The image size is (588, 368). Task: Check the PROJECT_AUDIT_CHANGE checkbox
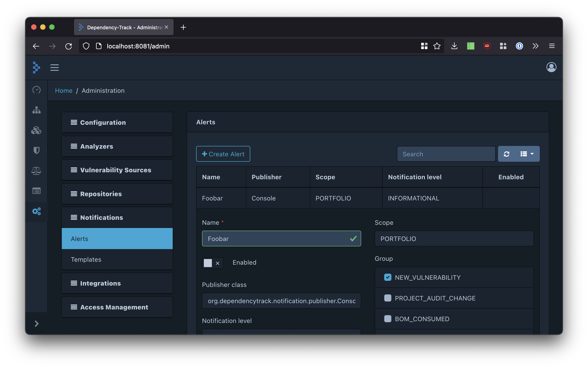point(388,298)
